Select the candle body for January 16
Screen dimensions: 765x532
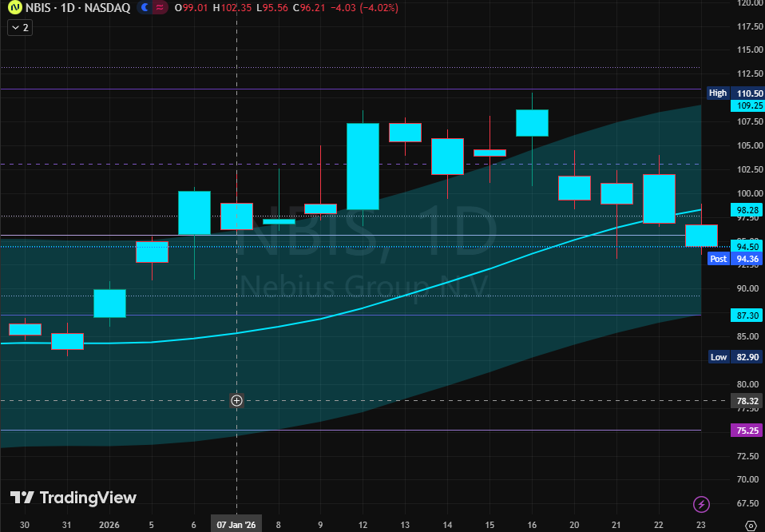532,123
